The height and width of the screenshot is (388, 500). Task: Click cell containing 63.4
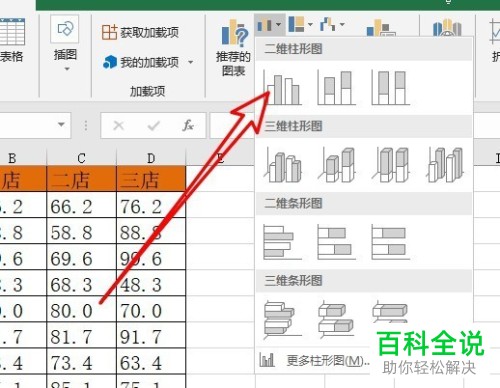pyautogui.click(x=151, y=361)
